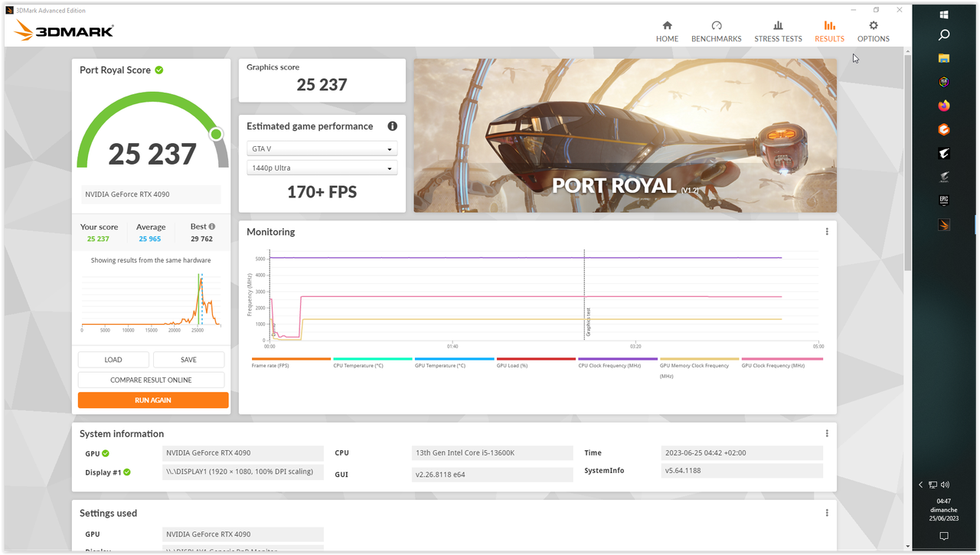Click the RUN AGAIN button
This screenshot has width=980, height=555.
click(153, 400)
